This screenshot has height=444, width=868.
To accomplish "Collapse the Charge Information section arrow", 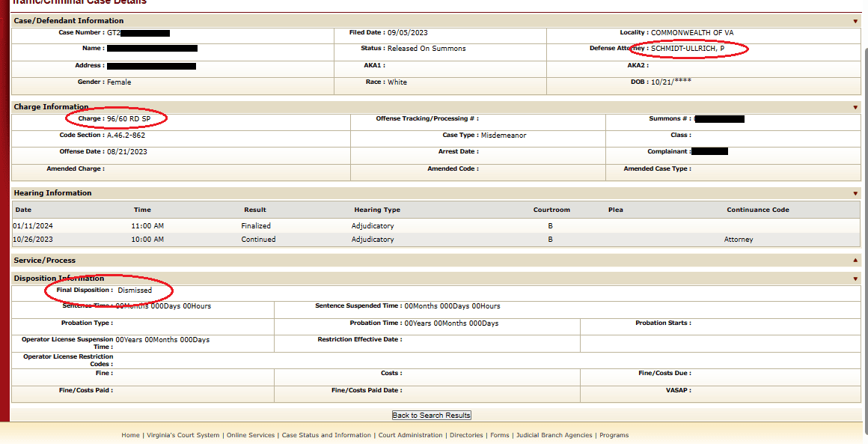I will pos(855,107).
